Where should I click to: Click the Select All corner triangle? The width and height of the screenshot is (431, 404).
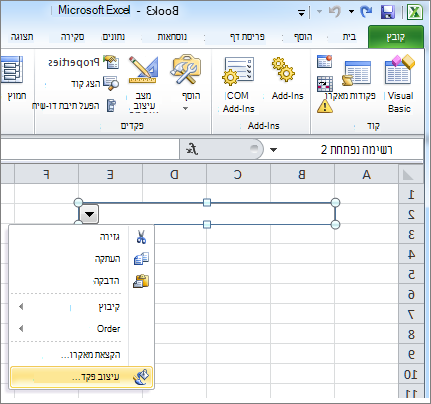(x=408, y=174)
